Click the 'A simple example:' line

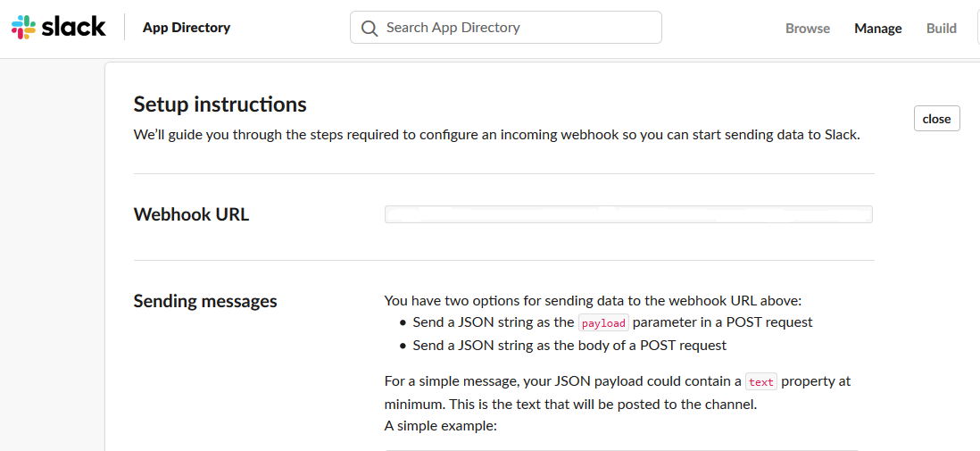440,426
